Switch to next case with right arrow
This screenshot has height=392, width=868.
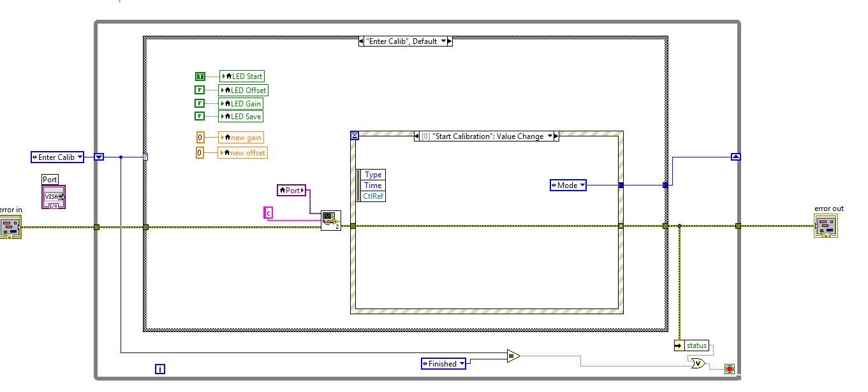click(x=449, y=41)
